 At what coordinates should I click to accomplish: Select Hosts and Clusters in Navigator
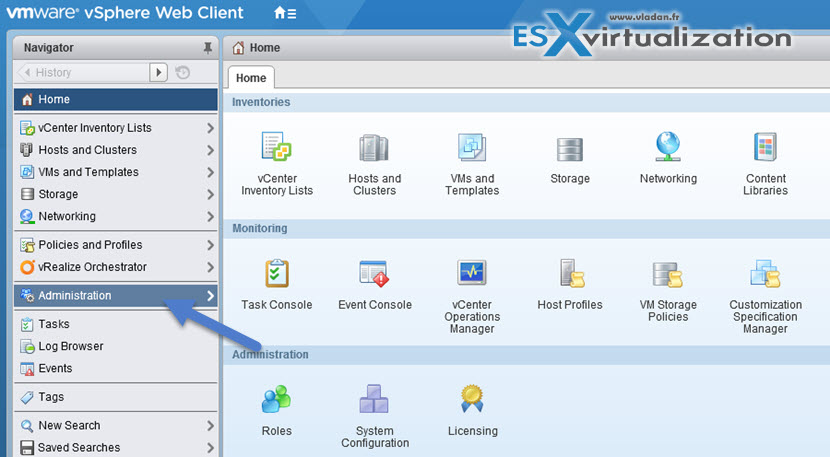coord(115,150)
